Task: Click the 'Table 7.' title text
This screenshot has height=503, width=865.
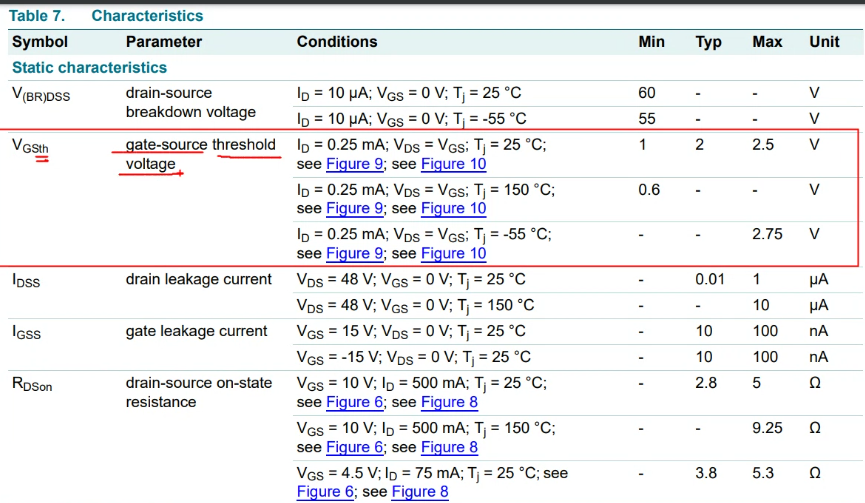Action: [x=37, y=16]
